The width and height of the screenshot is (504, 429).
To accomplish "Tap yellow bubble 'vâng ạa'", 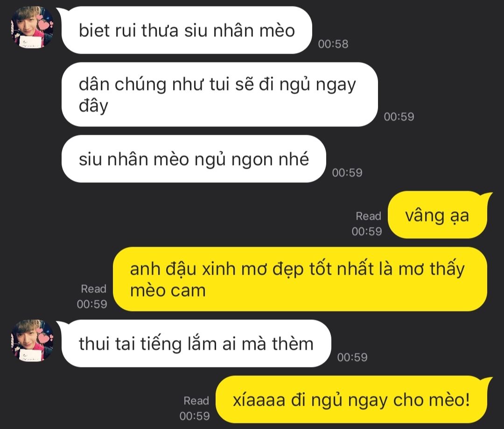I will click(437, 215).
